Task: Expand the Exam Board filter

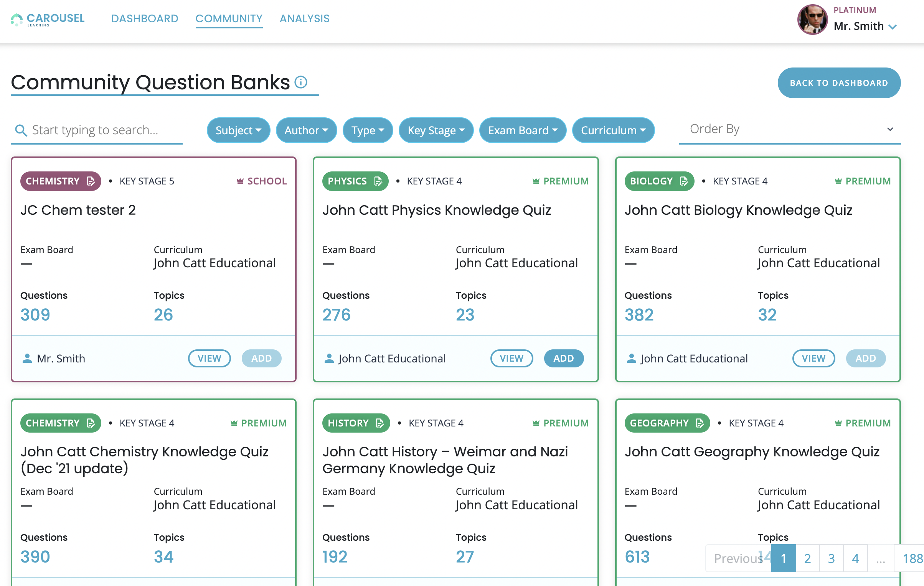Action: pyautogui.click(x=523, y=130)
